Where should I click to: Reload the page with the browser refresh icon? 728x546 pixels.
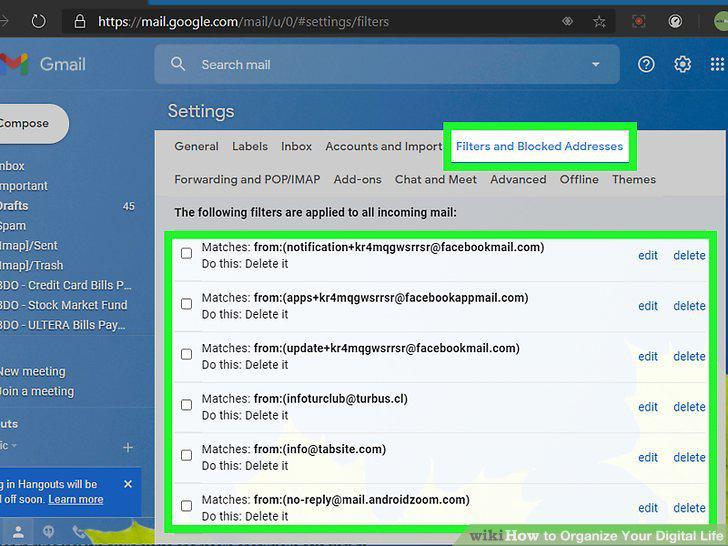pyautogui.click(x=39, y=21)
